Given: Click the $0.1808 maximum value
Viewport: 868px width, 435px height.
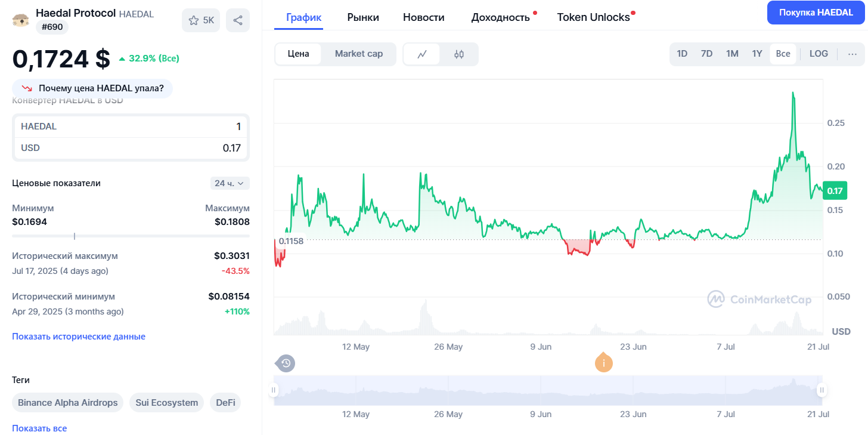Looking at the screenshot, I should tap(232, 222).
